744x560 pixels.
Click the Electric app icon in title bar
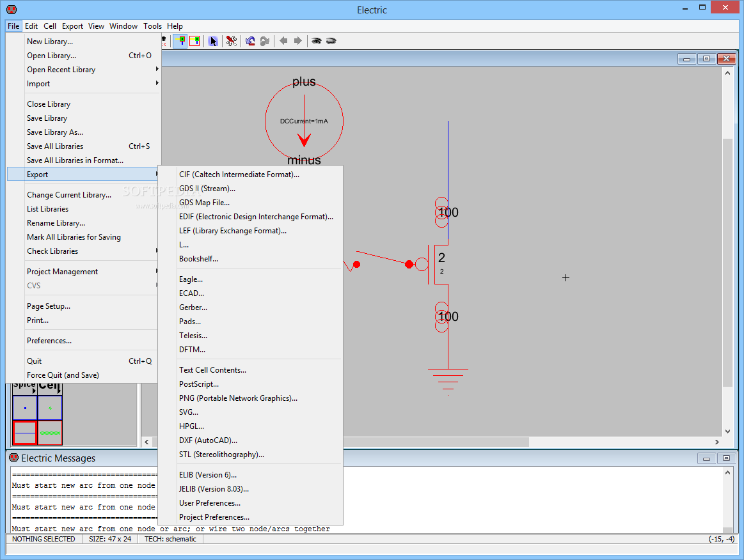[12, 10]
